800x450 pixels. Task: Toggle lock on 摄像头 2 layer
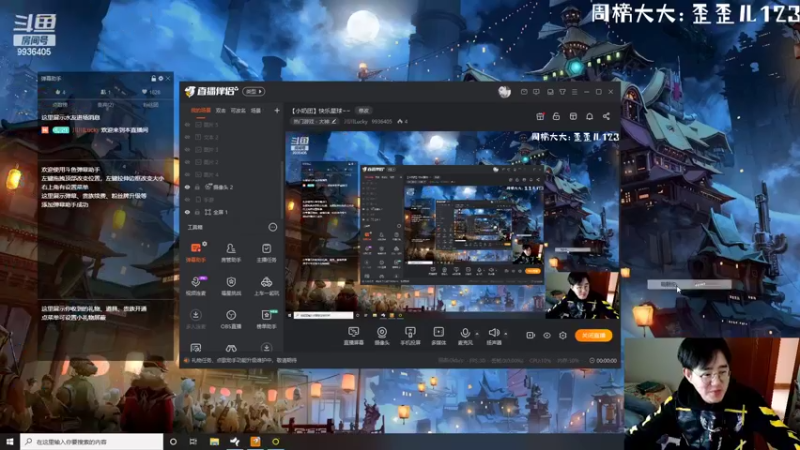point(197,187)
